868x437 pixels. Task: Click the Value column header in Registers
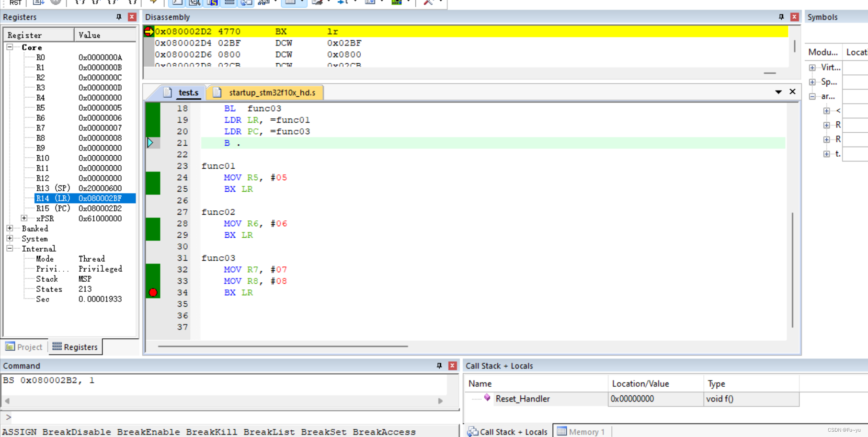coord(105,35)
